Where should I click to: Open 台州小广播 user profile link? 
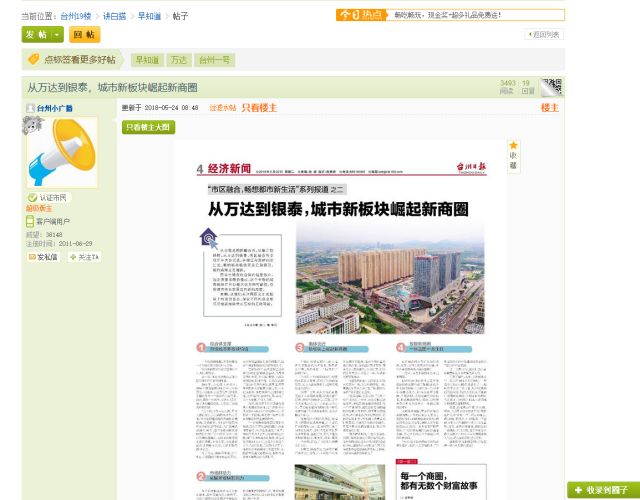pyautogui.click(x=55, y=108)
